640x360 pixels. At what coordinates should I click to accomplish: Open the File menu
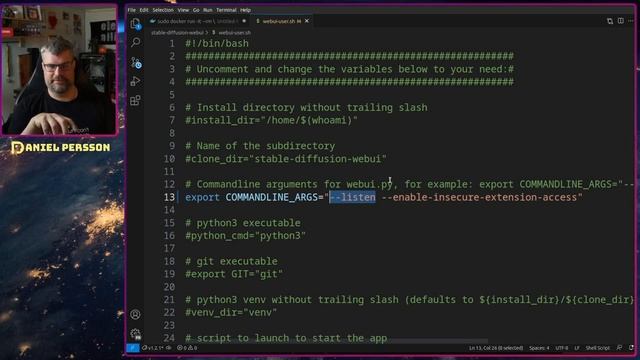click(x=131, y=10)
